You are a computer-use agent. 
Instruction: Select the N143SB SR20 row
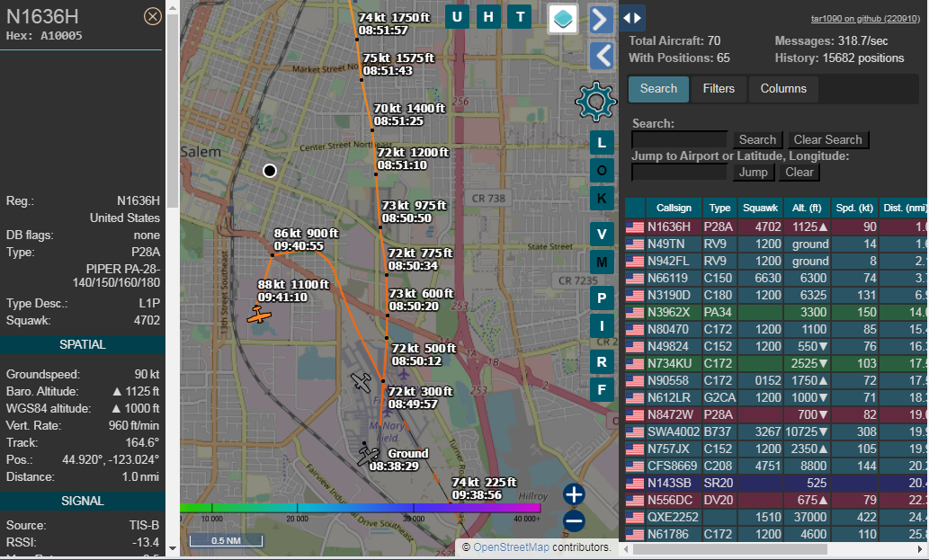(777, 483)
